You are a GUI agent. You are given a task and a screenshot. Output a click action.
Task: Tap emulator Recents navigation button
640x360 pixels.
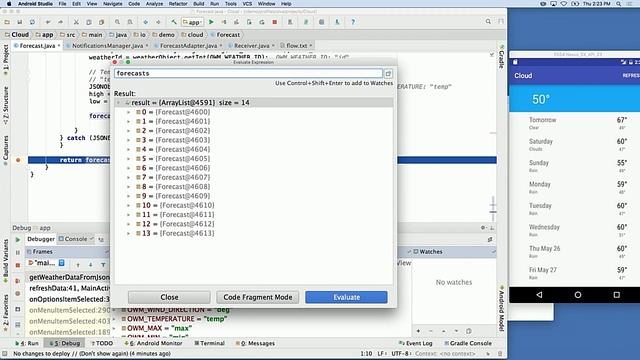(616, 295)
